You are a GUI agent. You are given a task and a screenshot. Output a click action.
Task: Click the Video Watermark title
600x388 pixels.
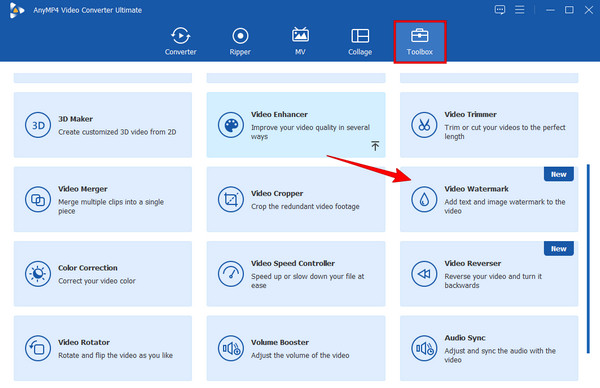click(x=476, y=189)
